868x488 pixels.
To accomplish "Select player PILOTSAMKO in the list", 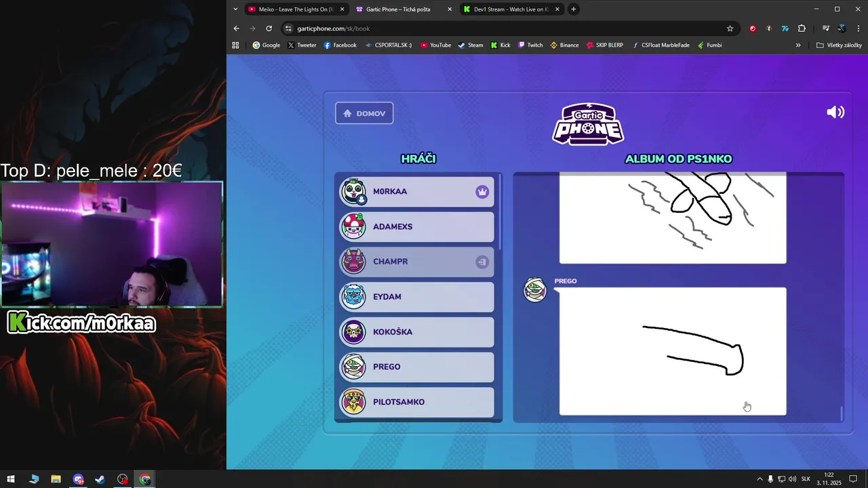I will pos(417,402).
